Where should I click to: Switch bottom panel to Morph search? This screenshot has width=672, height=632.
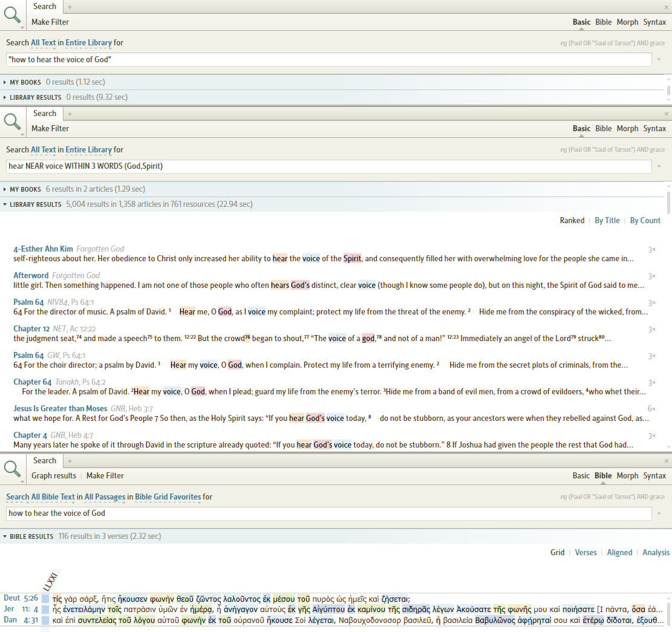pyautogui.click(x=627, y=475)
